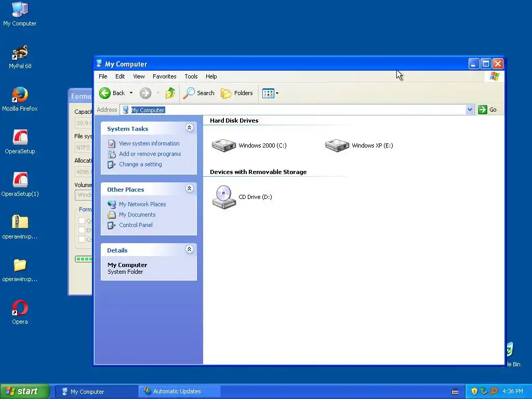Select the Opera desktop shortcut
The image size is (532, 399).
(20, 312)
